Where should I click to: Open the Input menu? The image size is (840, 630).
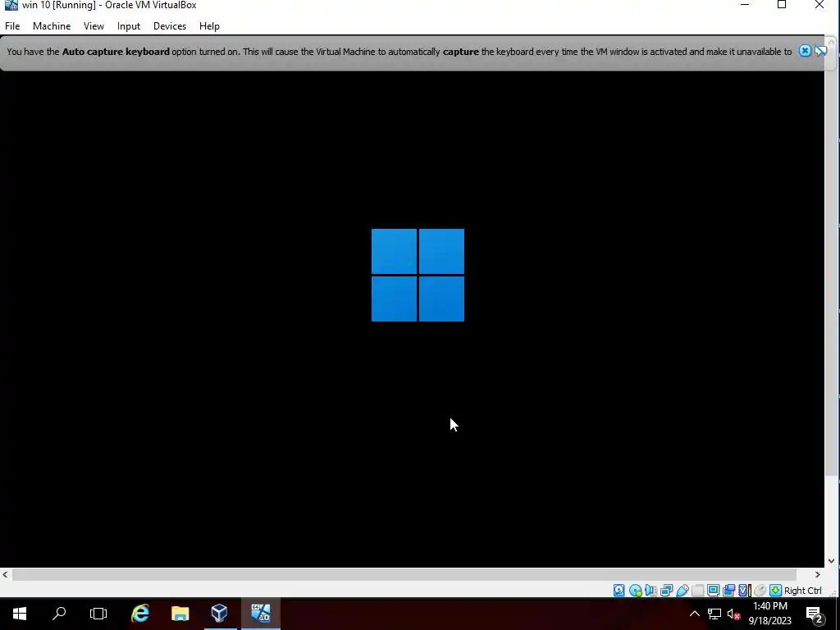tap(129, 25)
